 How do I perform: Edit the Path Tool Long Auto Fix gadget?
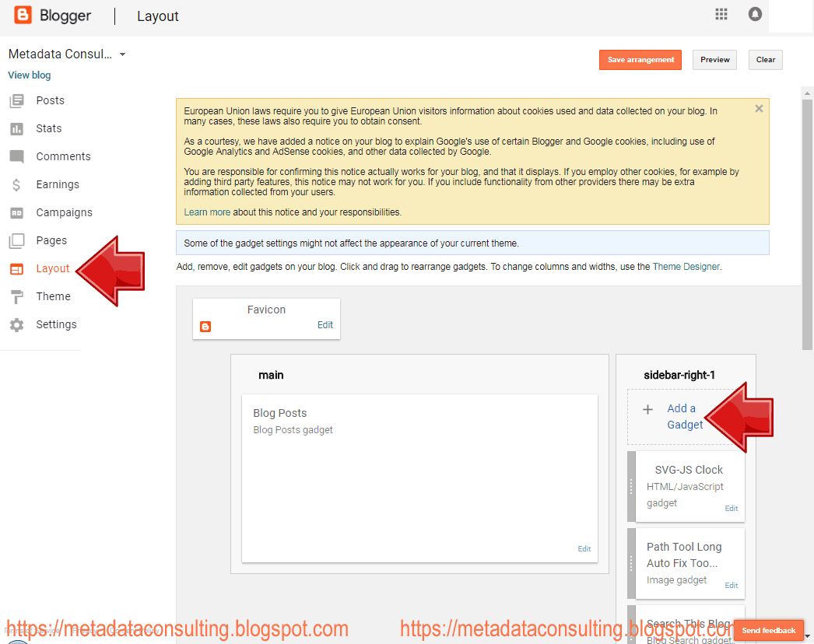[x=731, y=585]
